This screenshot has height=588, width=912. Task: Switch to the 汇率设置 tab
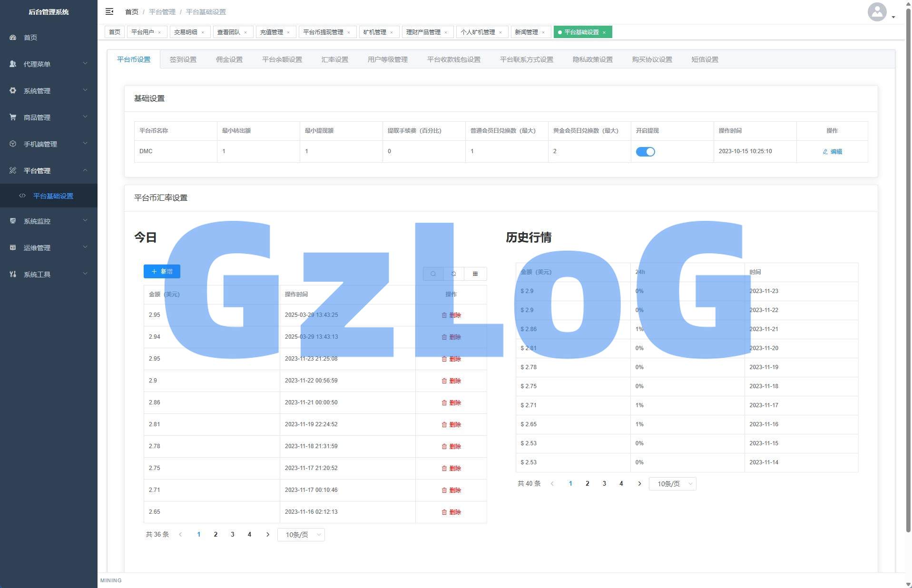coord(334,59)
